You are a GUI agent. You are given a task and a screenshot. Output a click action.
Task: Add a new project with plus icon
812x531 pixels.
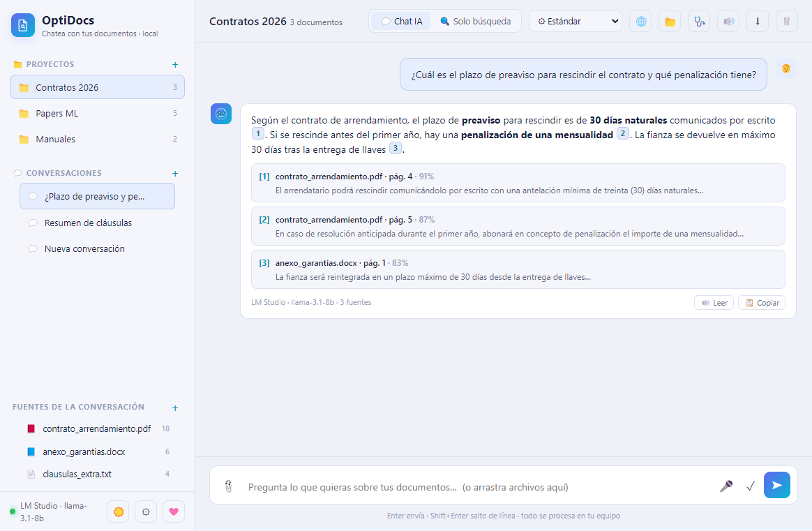pyautogui.click(x=175, y=65)
